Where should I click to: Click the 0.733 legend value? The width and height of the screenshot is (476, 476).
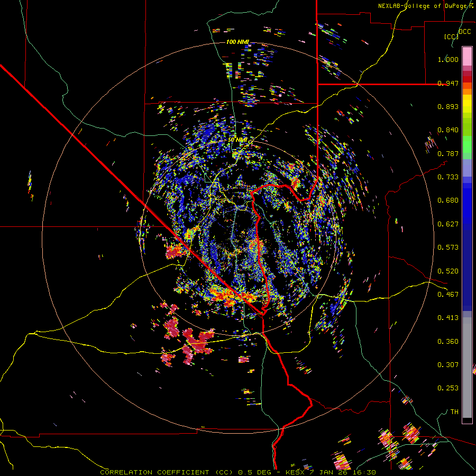tap(448, 177)
